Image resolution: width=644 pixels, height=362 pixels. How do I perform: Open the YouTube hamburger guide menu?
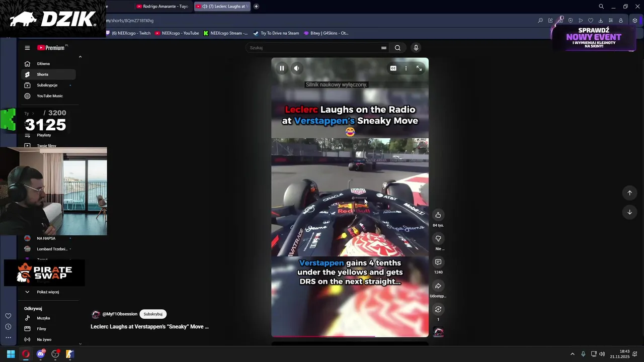click(x=27, y=48)
